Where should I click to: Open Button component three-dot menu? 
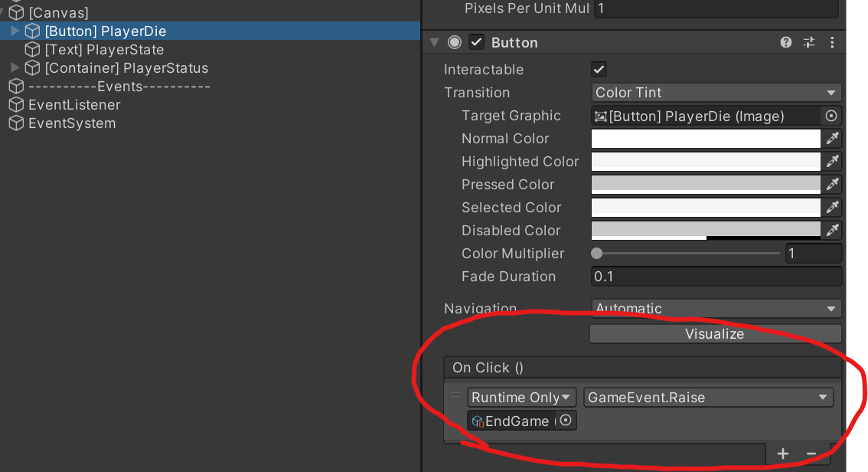(x=832, y=43)
